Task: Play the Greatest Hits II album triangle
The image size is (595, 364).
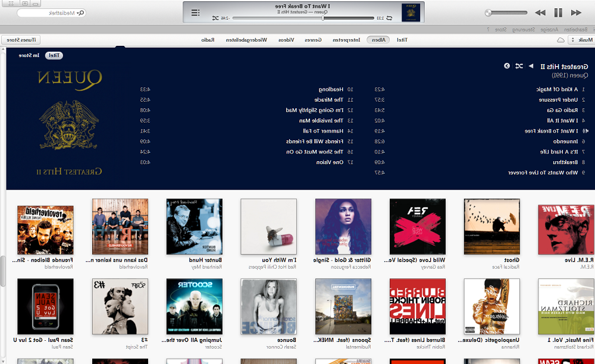Action: (531, 66)
